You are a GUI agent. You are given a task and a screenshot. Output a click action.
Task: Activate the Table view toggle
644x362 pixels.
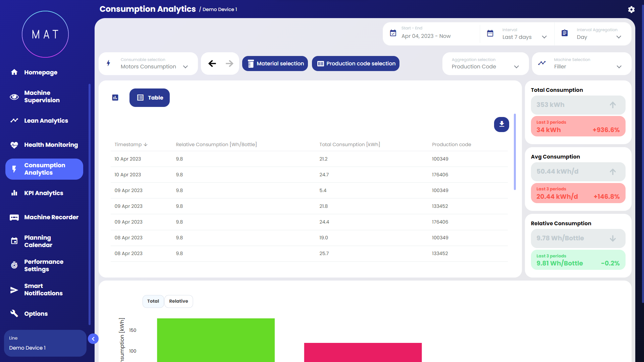click(150, 98)
